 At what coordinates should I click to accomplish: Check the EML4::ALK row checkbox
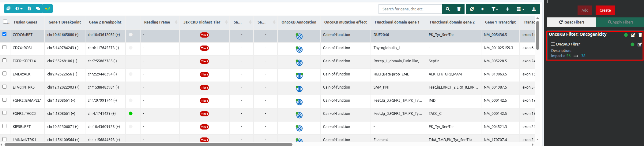(x=4, y=73)
